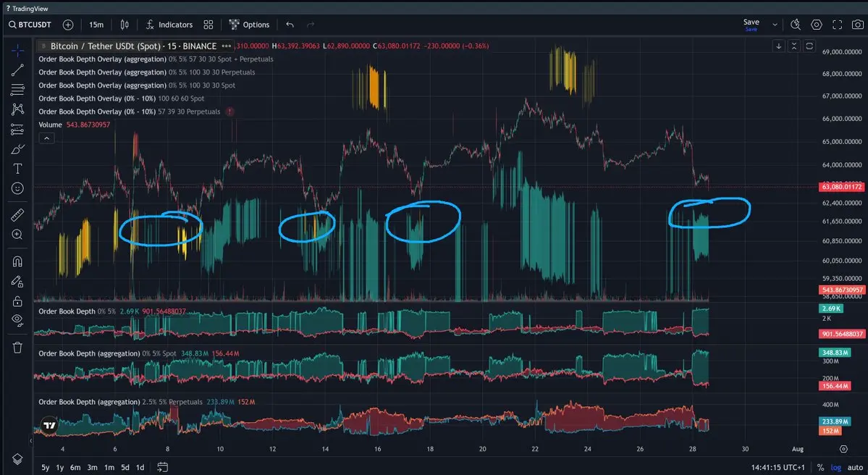Open the 15m timeframe selector
The image size is (868, 475).
pyautogui.click(x=96, y=25)
